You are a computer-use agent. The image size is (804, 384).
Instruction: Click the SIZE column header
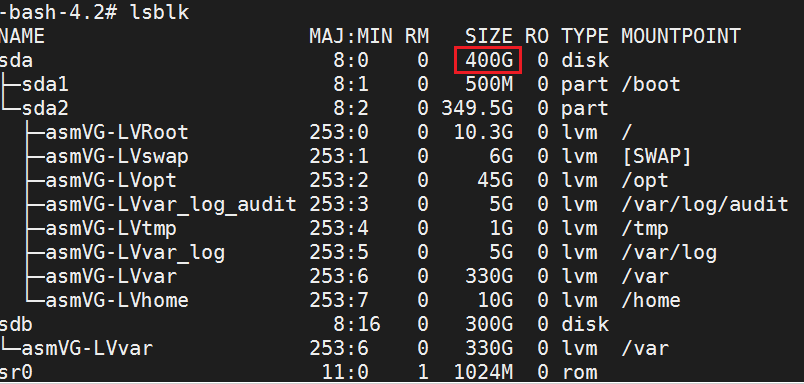(489, 36)
